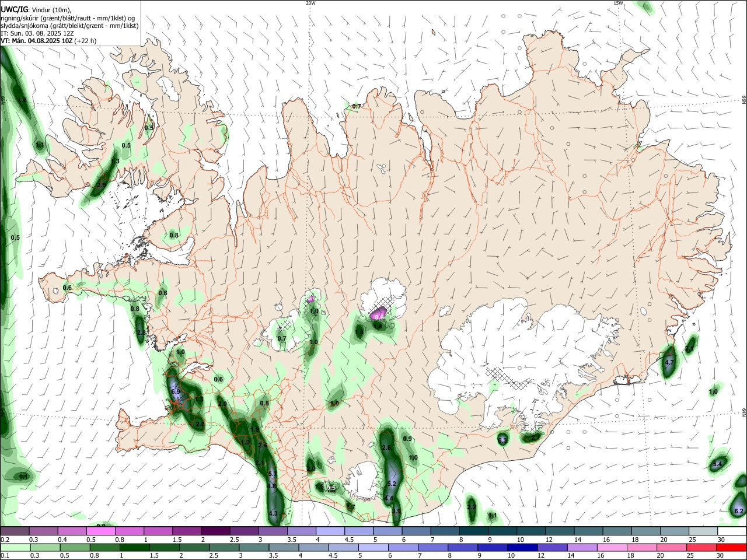
Task: Click the 3.9 rainfall value at the southern tip
Action: tap(396, 512)
